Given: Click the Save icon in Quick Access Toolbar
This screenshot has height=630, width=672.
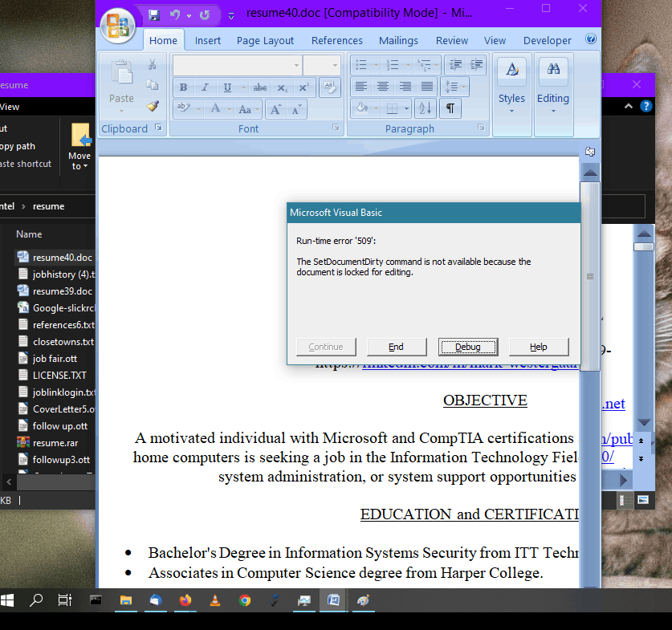Looking at the screenshot, I should (x=153, y=14).
